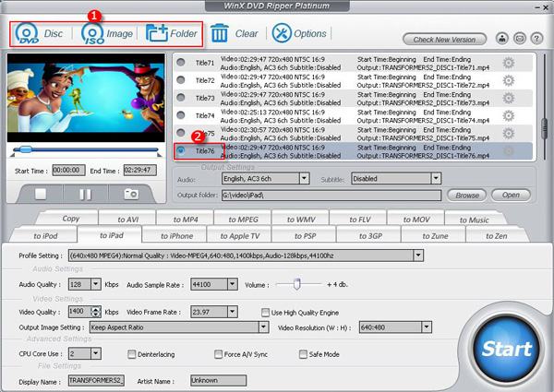
Task: Open the Subtitle dropdown
Action: tap(436, 179)
